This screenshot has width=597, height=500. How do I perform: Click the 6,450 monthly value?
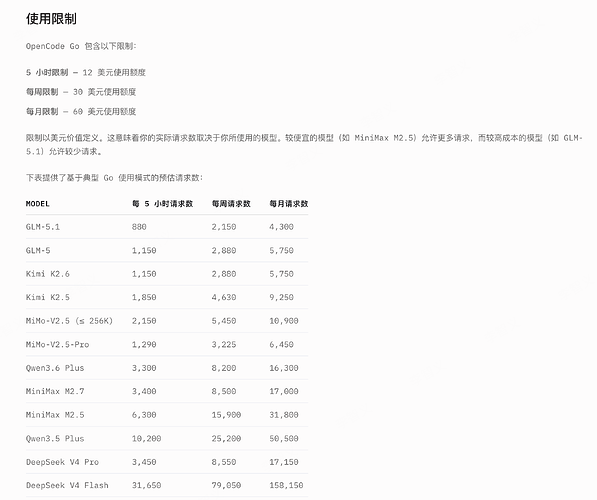[x=281, y=344]
